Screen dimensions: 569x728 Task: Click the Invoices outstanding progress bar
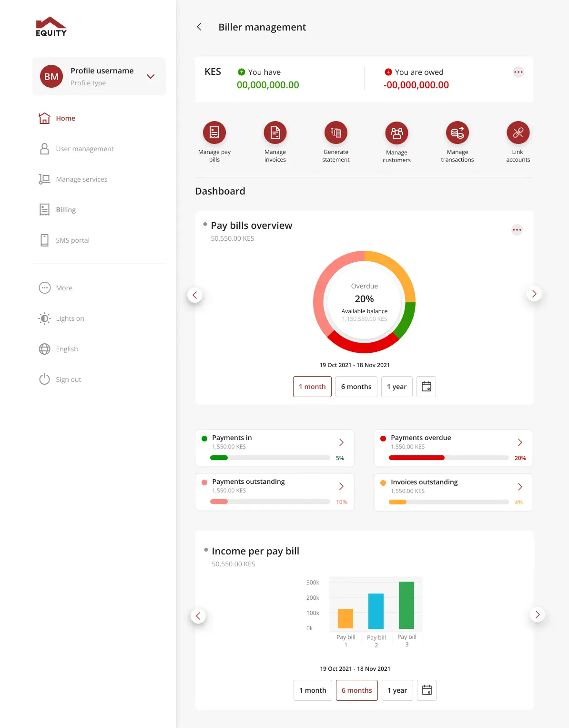click(x=448, y=502)
